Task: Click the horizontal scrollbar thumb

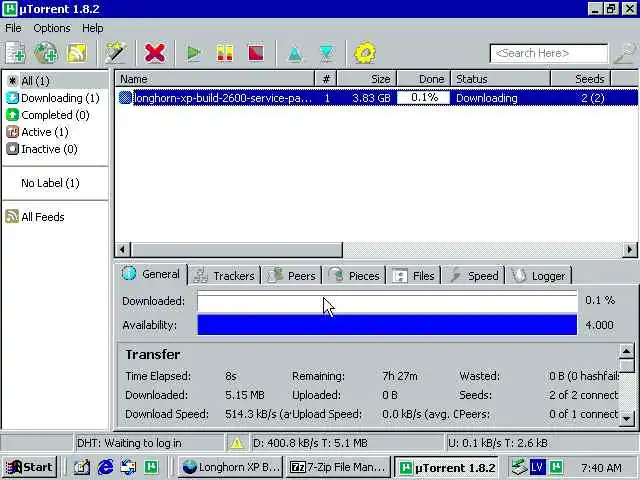Action: click(237, 249)
